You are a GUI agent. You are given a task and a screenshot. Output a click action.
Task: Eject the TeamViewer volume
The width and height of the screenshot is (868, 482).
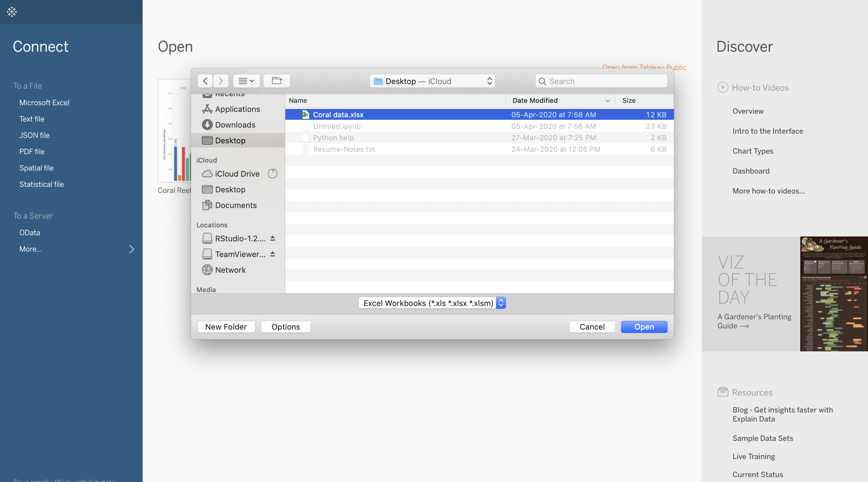[273, 254]
